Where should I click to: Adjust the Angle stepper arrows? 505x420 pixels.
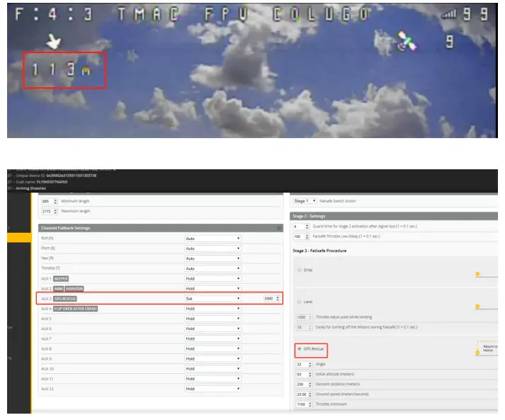click(x=310, y=364)
